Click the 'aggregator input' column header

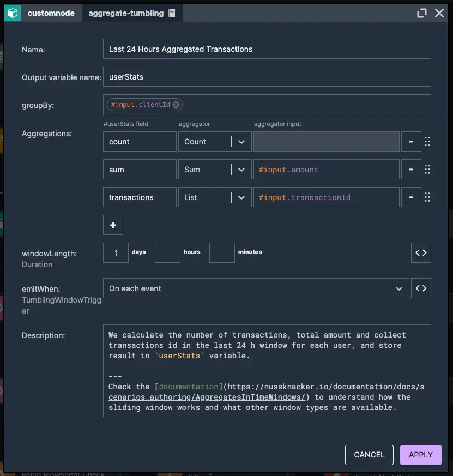tap(277, 124)
